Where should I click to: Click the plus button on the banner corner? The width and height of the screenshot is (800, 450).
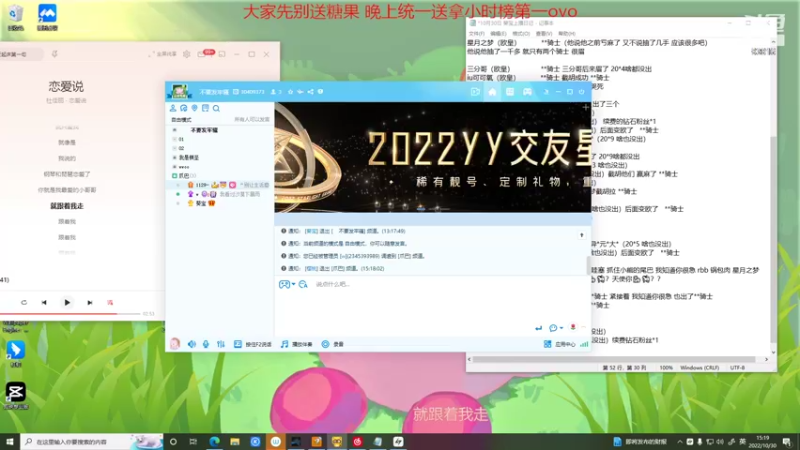585,107
